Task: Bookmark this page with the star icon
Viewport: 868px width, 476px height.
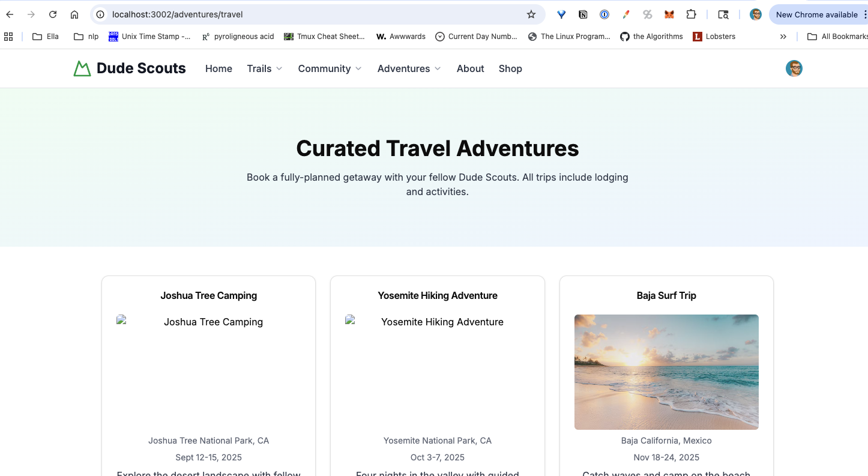Action: [531, 14]
